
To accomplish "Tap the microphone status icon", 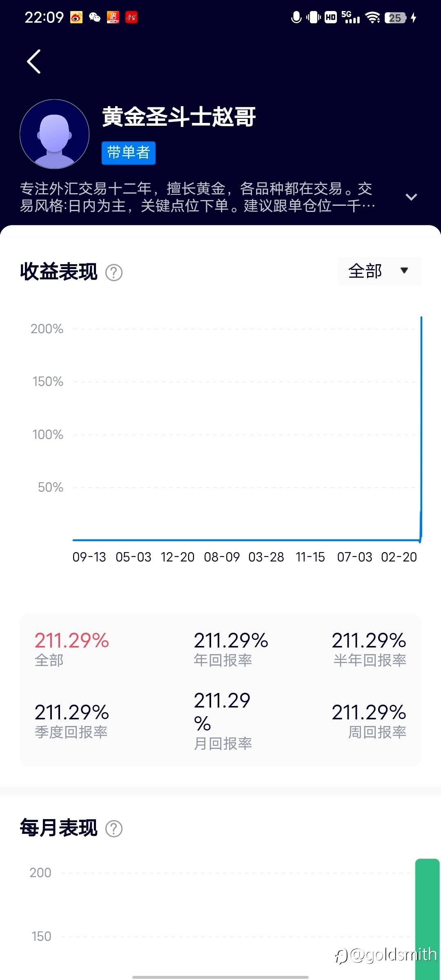I will [296, 18].
